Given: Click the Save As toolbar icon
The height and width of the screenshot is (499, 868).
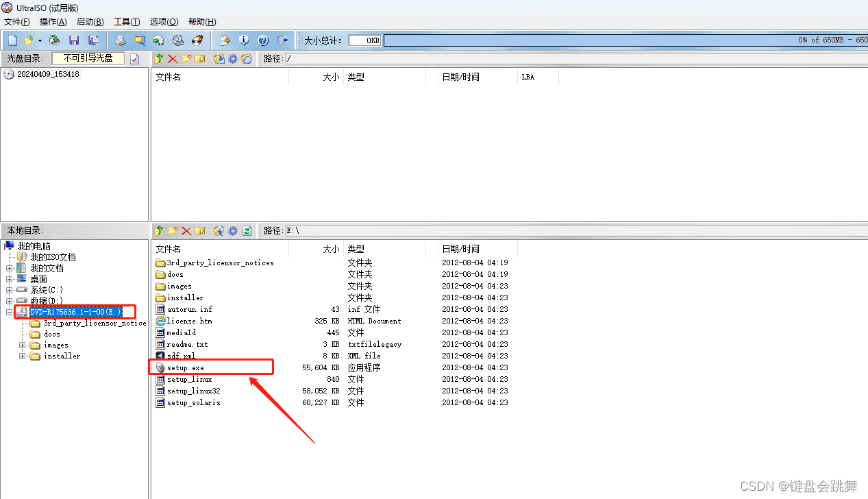Looking at the screenshot, I should point(93,40).
